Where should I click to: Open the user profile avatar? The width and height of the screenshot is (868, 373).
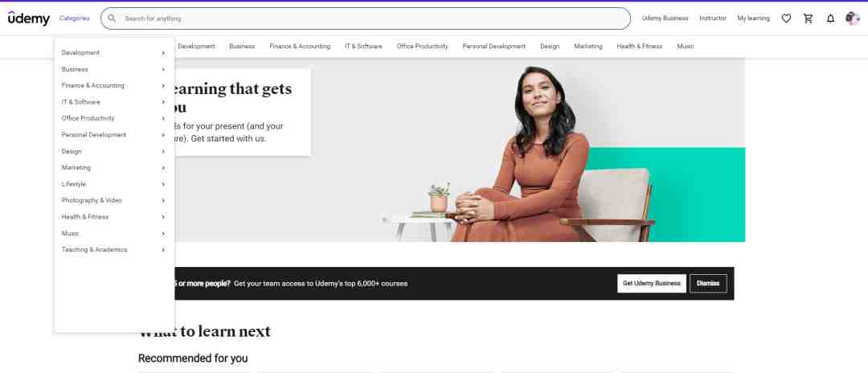(x=853, y=18)
